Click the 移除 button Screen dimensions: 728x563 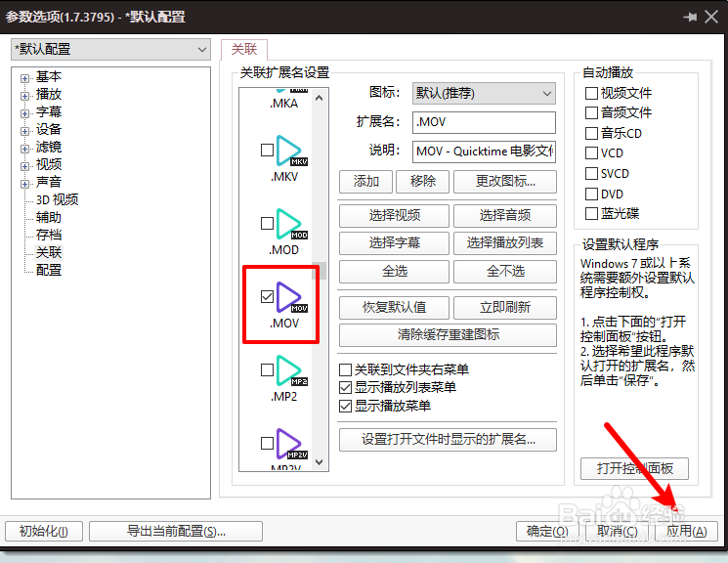422,181
